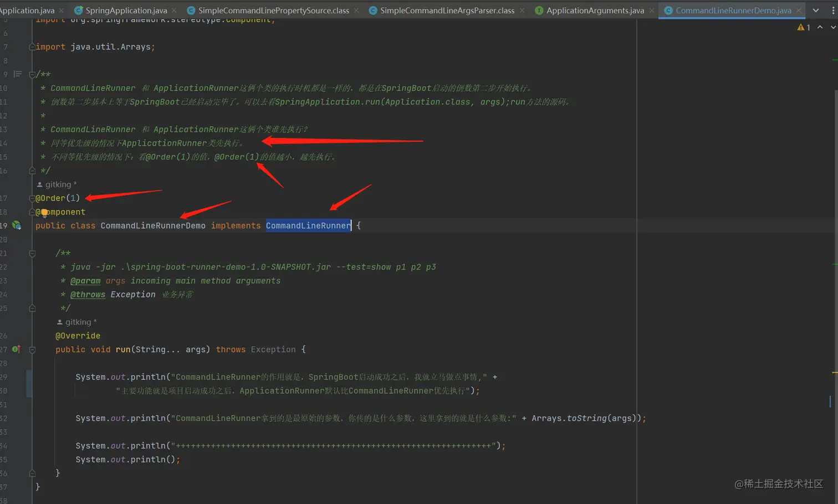Viewport: 838px width, 504px height.
Task: Click the Spring bean gutter icon at line 19
Action: (x=17, y=225)
